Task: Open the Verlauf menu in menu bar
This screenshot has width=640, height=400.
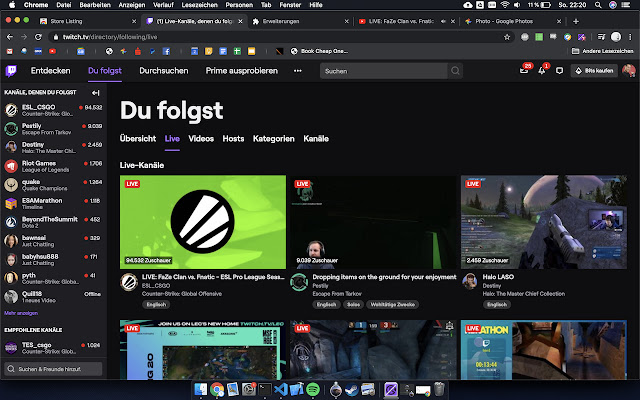Action: 163,5
